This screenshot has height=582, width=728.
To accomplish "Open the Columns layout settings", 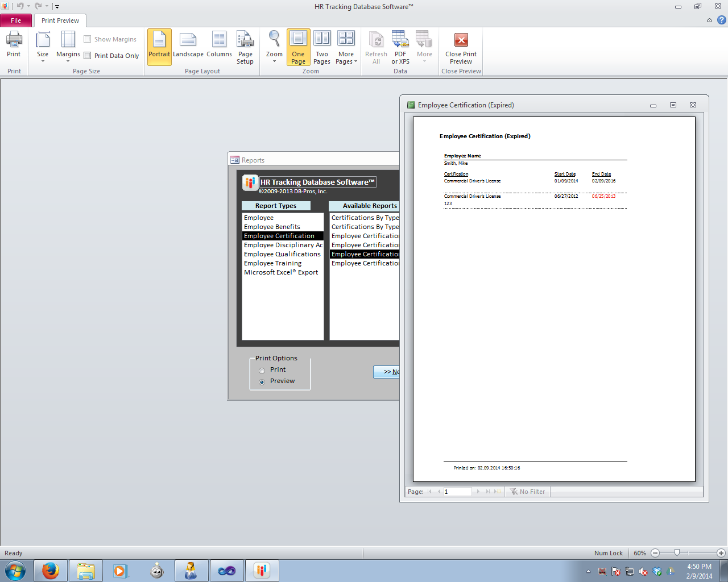I will tap(219, 45).
